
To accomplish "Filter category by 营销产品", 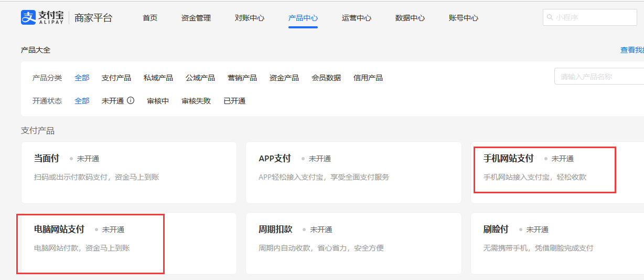I will point(242,78).
